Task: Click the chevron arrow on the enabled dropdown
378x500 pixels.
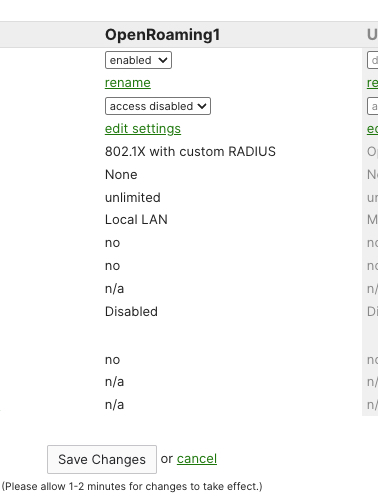Action: coord(163,60)
